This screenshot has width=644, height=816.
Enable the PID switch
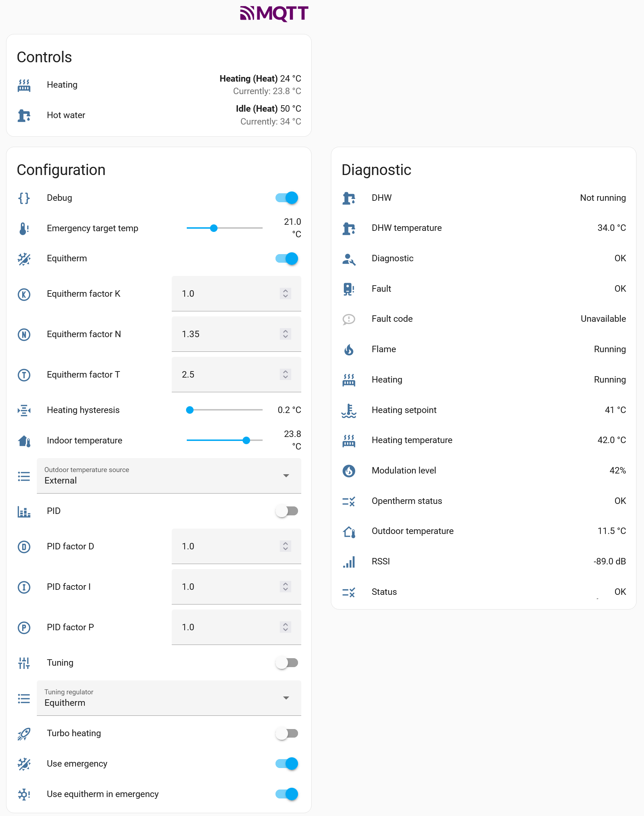click(x=287, y=511)
